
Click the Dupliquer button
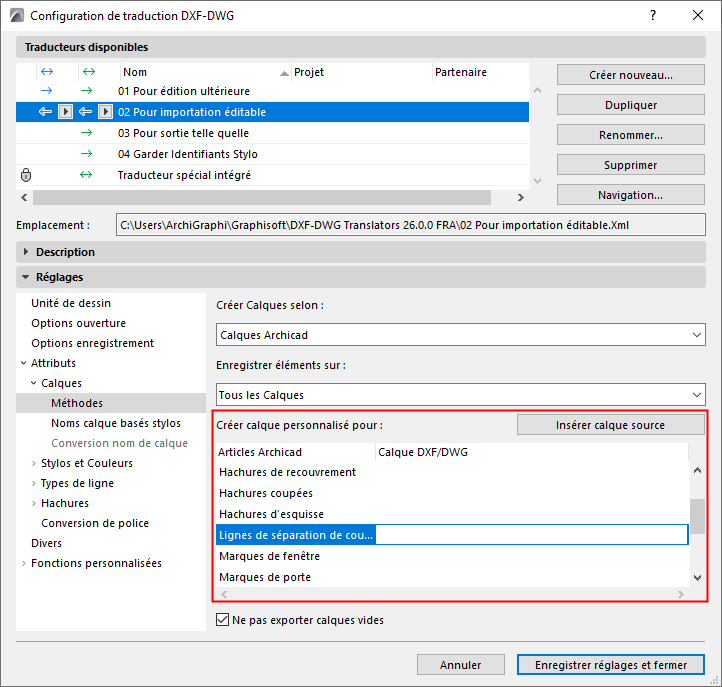[630, 105]
